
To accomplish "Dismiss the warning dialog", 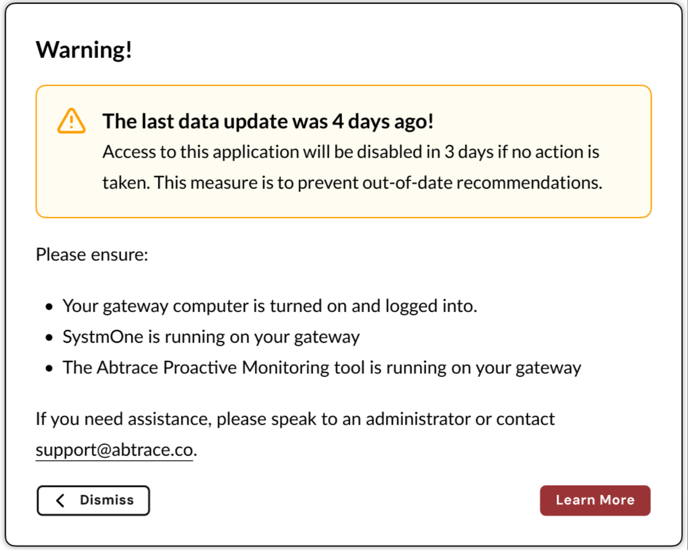I will [x=93, y=500].
